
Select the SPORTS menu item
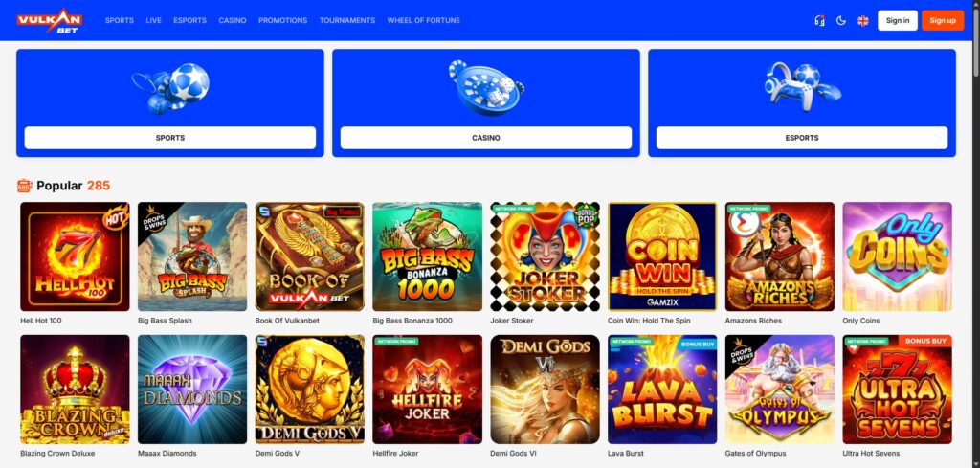pos(120,21)
